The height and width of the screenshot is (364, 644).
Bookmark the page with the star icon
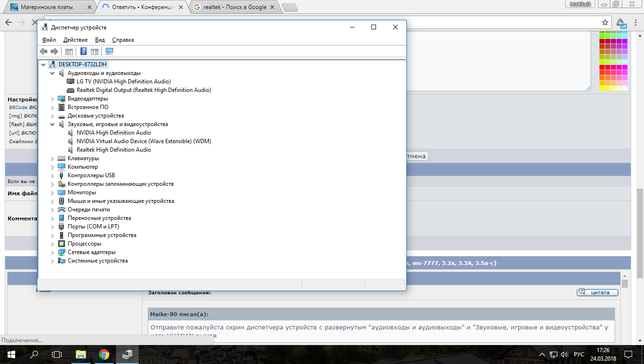point(605,22)
